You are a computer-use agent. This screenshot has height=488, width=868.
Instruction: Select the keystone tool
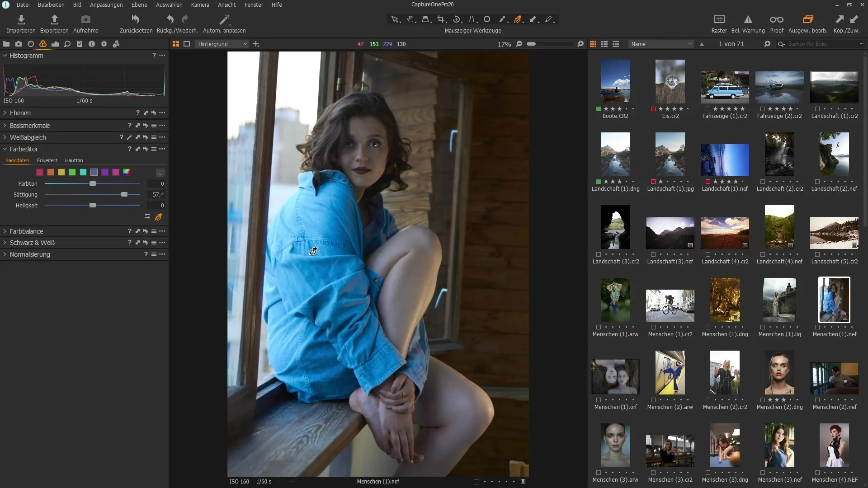(x=472, y=19)
